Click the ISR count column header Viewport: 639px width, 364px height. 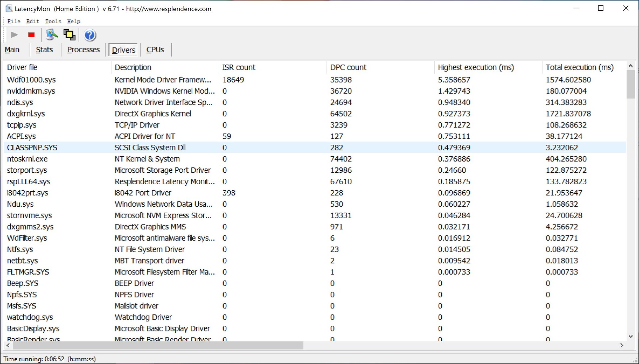[x=239, y=68]
